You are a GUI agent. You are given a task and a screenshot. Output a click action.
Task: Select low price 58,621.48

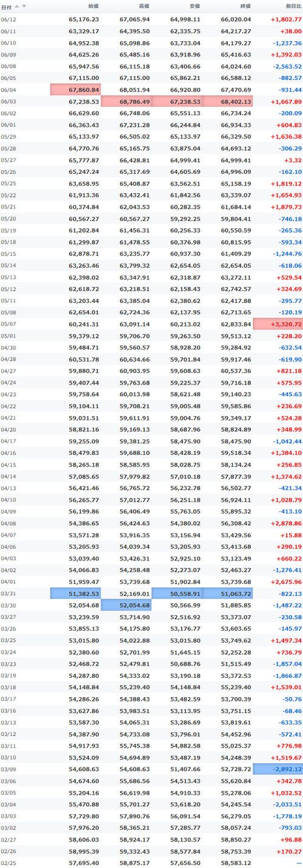point(185,395)
